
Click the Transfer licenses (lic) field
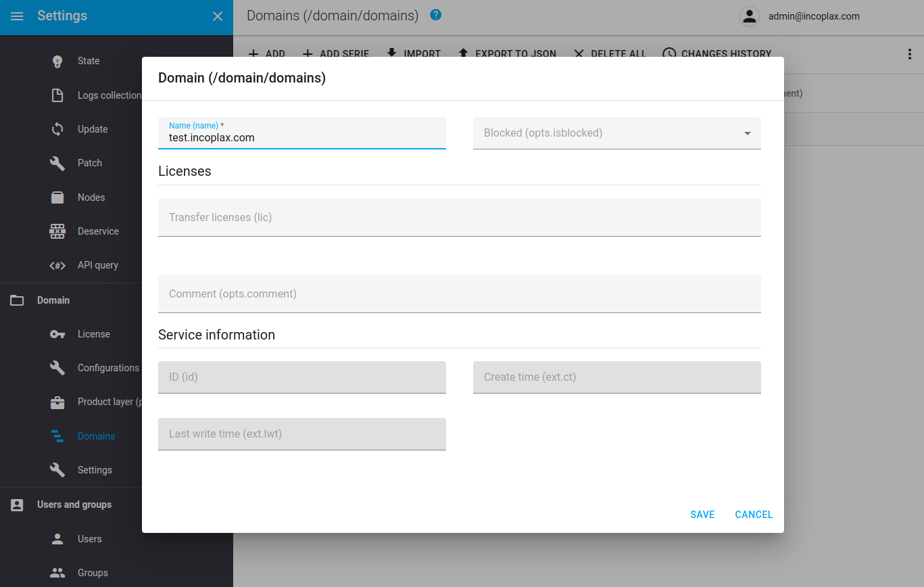460,217
